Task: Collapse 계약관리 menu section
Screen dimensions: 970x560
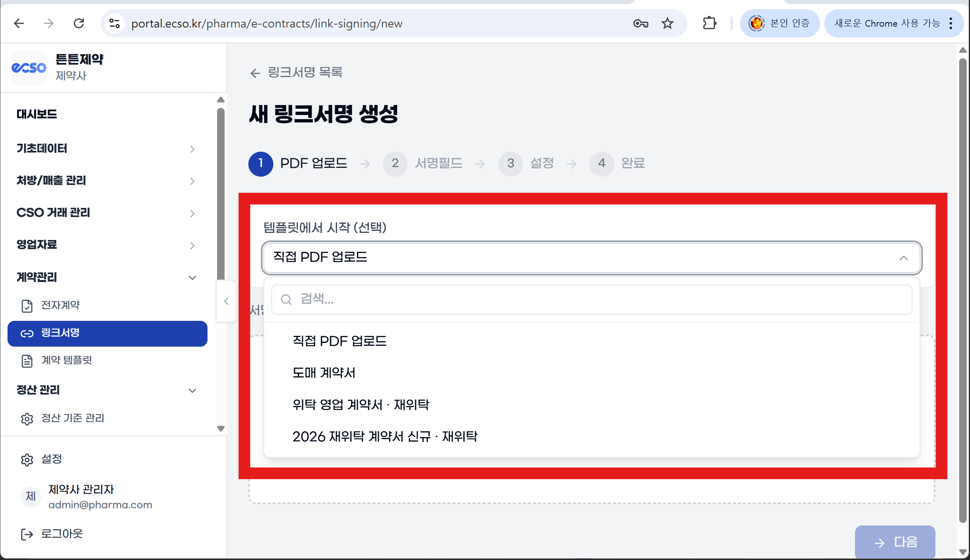Action: click(x=192, y=277)
